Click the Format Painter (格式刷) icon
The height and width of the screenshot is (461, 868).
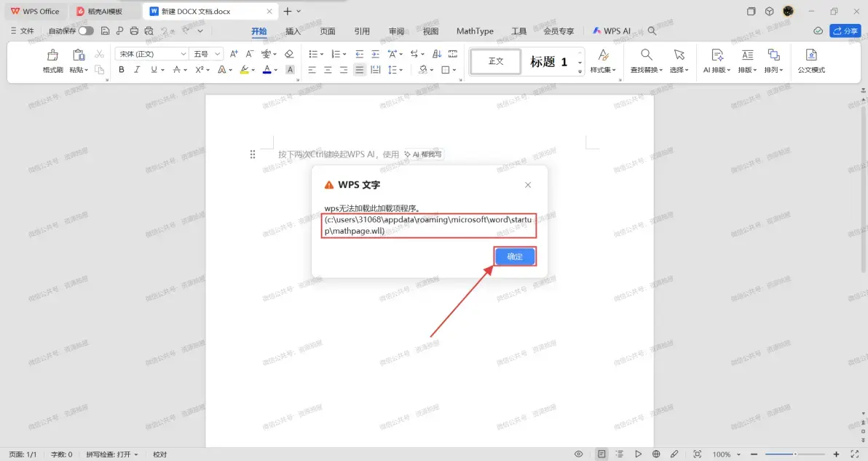(x=52, y=55)
